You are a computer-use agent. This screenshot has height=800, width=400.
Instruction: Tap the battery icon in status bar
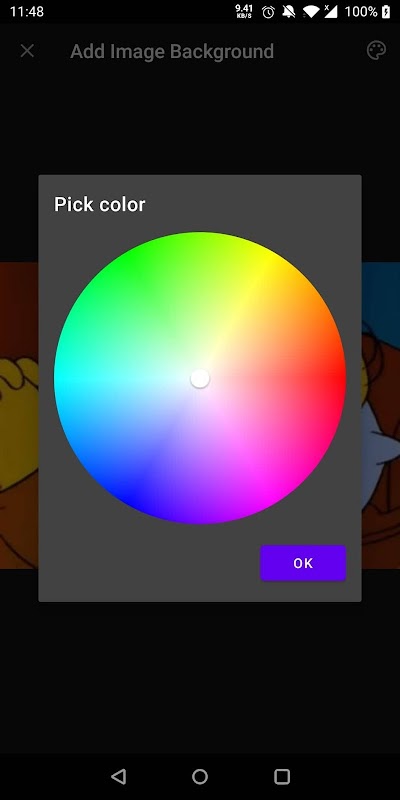(x=386, y=12)
